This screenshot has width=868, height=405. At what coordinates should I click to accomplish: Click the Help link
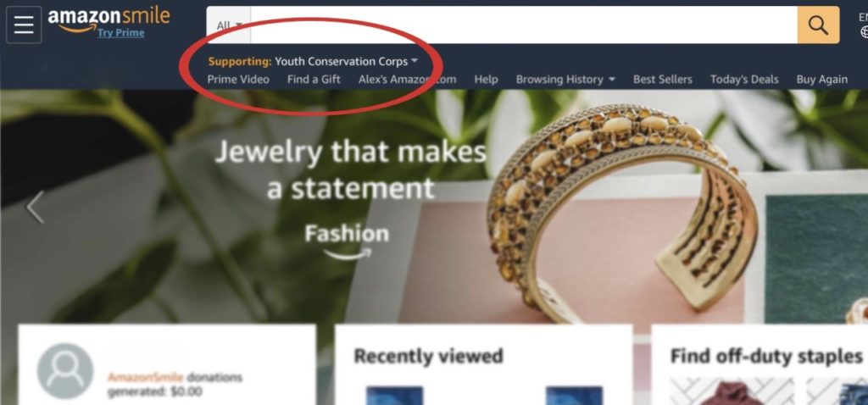(x=486, y=79)
